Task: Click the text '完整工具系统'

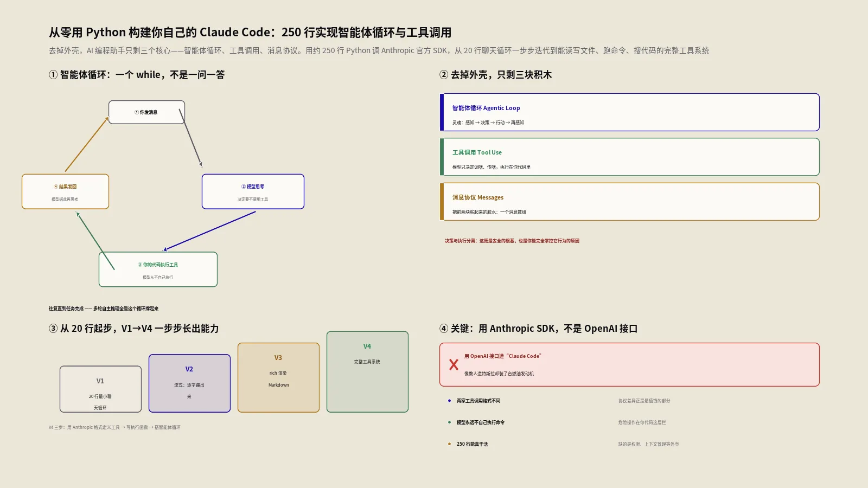Action: coord(367,362)
